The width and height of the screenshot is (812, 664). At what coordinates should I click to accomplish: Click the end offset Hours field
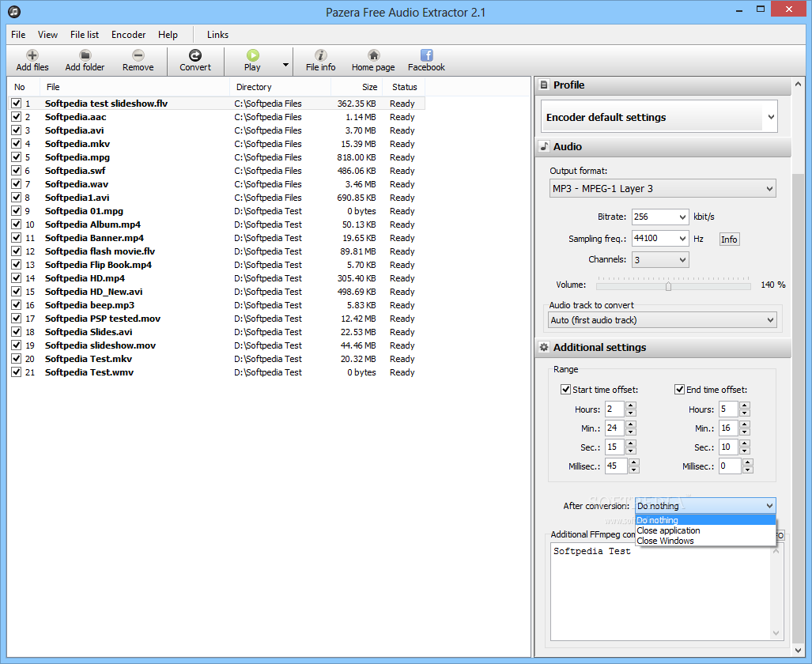728,409
